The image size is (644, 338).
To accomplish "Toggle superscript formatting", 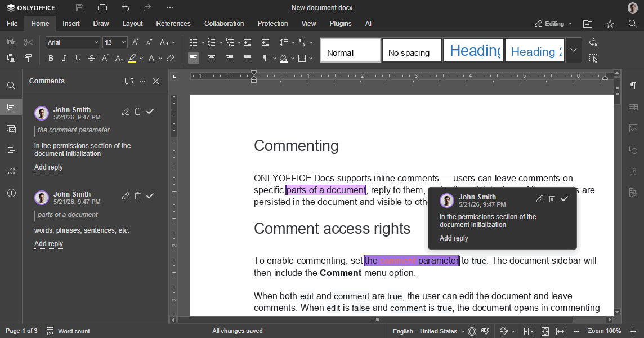I will pyautogui.click(x=105, y=59).
